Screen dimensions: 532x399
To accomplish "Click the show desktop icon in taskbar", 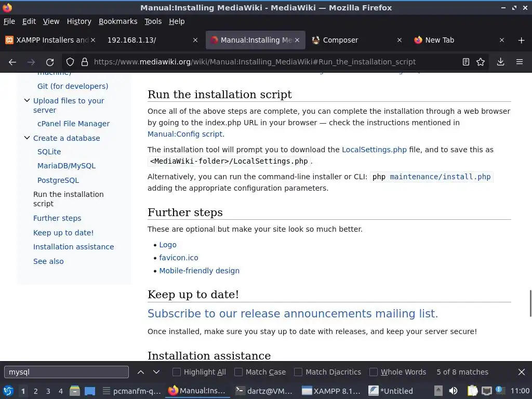I will 90,391.
